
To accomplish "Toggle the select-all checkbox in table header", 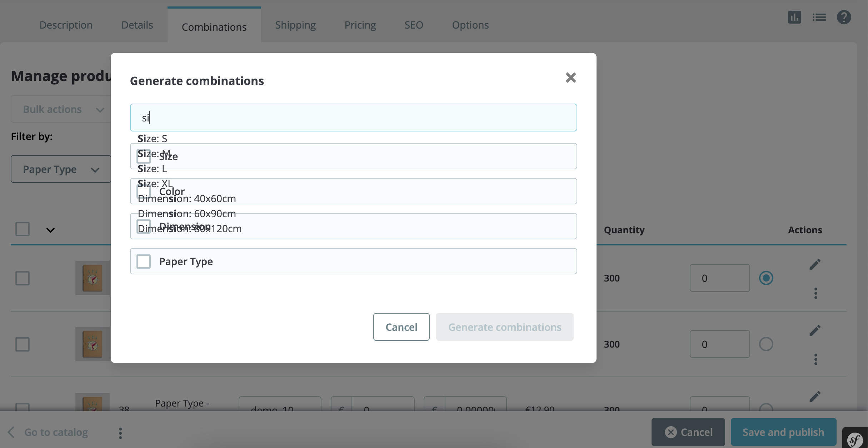I will 22,228.
